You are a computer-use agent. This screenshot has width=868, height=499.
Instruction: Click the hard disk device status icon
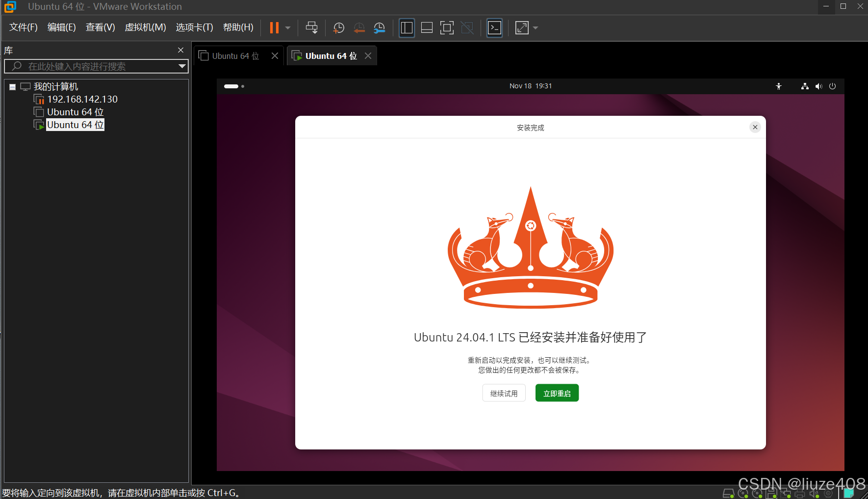tap(728, 494)
